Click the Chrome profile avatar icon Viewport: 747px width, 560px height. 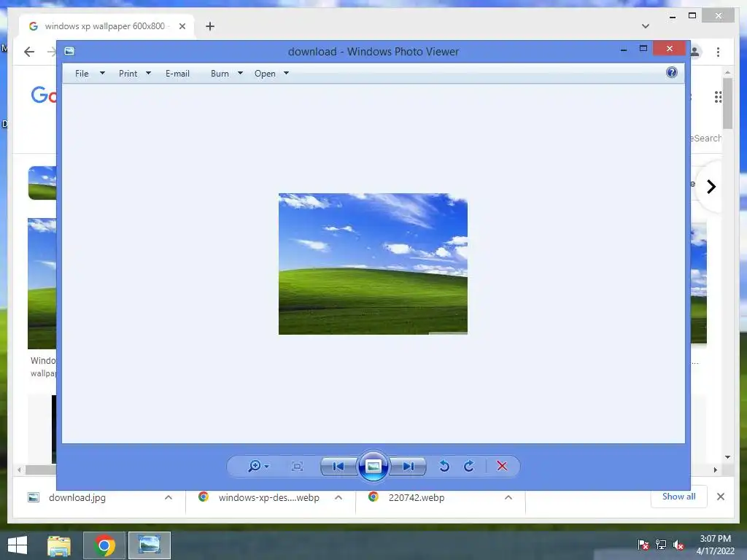click(x=695, y=52)
